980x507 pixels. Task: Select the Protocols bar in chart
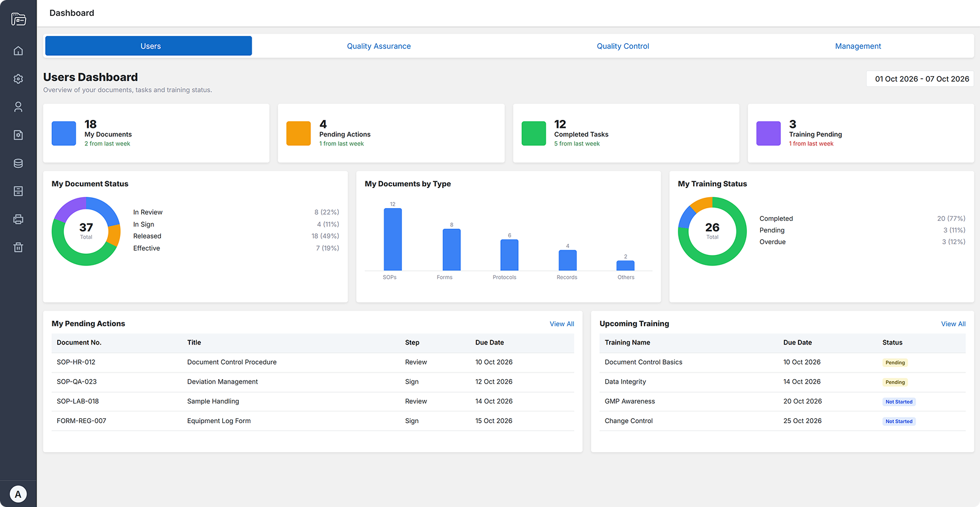click(509, 255)
